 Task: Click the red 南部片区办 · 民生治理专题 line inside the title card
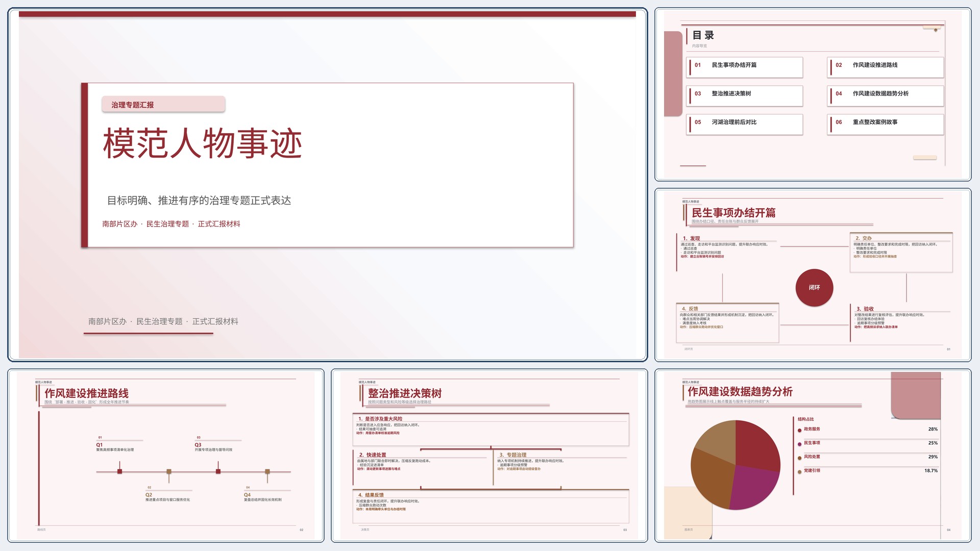click(171, 224)
